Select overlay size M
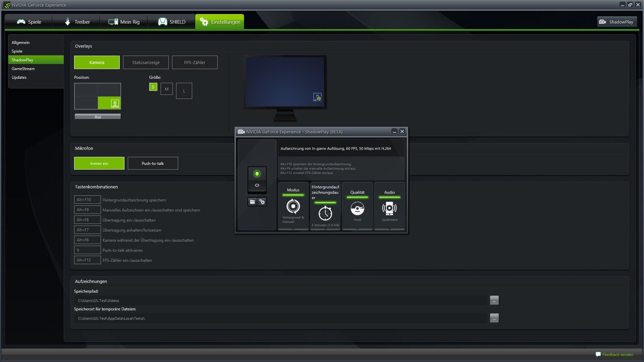 click(166, 89)
